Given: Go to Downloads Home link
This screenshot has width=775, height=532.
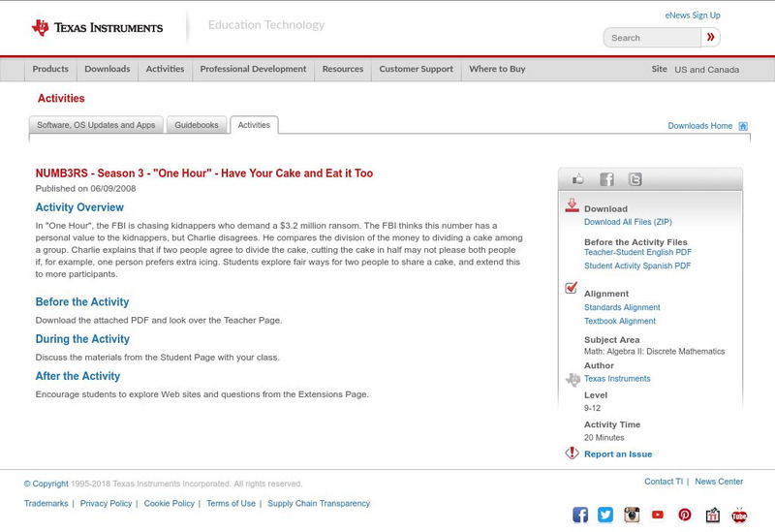Looking at the screenshot, I should click(x=699, y=126).
